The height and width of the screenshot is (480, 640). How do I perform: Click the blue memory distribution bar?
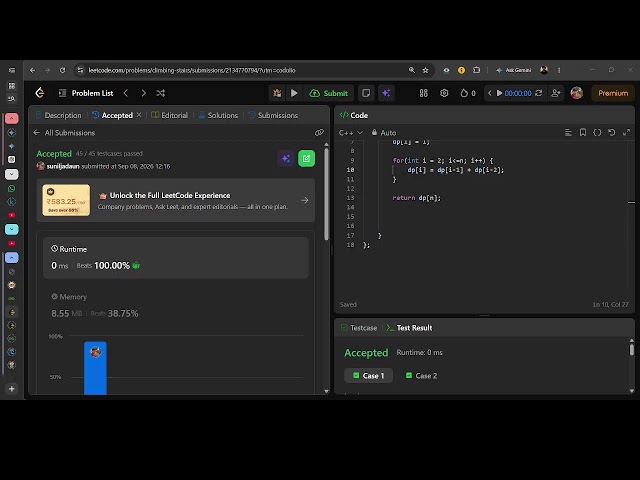(x=96, y=368)
